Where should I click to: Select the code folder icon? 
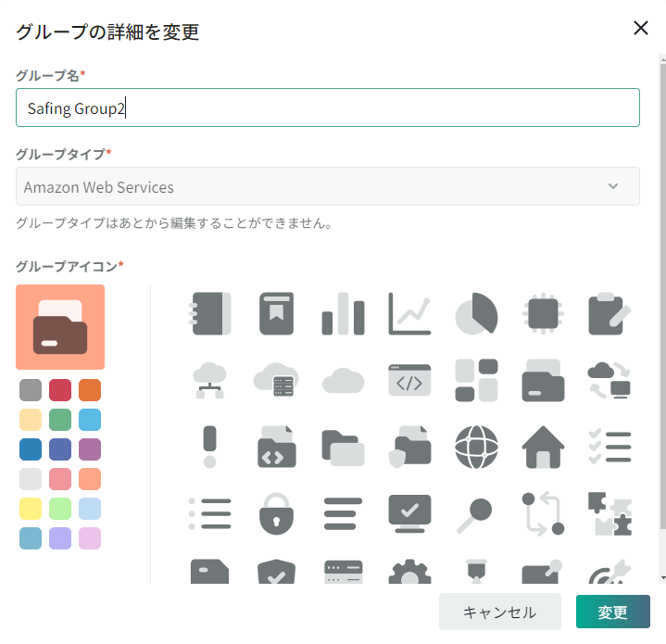pyautogui.click(x=277, y=447)
